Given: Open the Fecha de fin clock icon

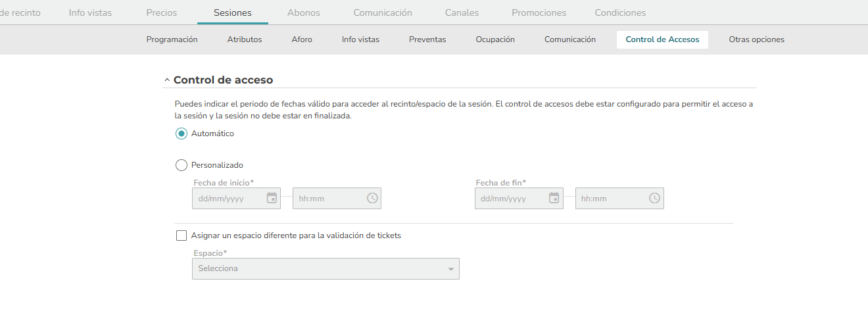Looking at the screenshot, I should point(655,198).
